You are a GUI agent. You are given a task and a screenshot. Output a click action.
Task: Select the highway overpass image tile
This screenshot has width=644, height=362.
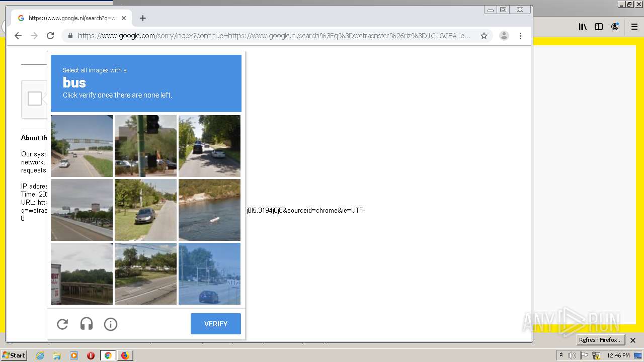point(82,146)
